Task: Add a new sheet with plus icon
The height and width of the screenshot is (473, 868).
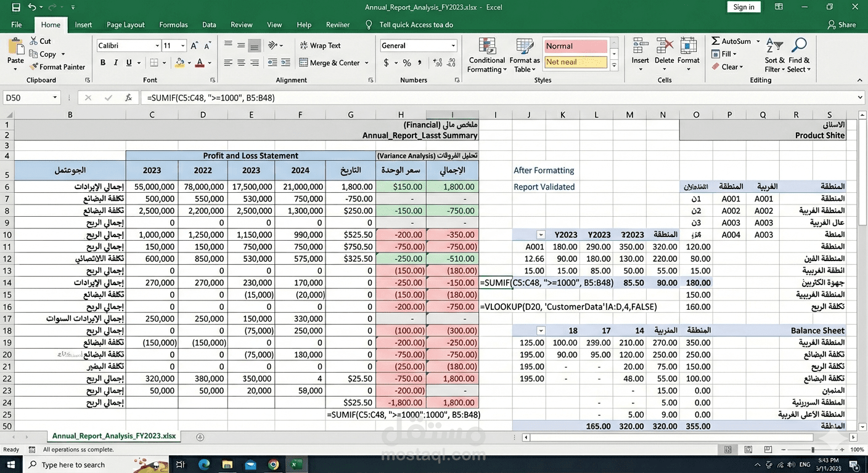Action: click(x=200, y=437)
